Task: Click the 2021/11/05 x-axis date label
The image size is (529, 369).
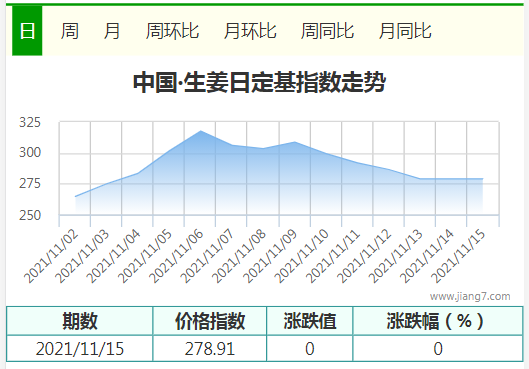Action: (x=145, y=256)
